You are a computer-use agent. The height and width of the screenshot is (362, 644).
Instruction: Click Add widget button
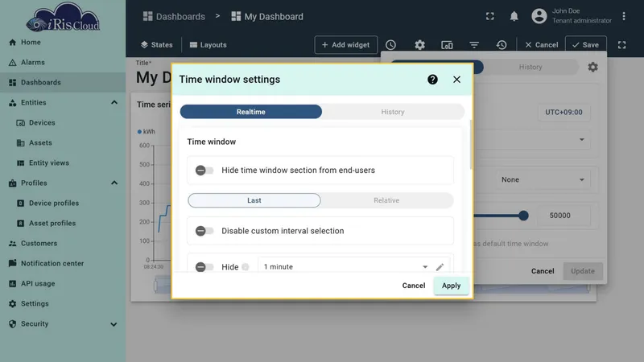346,45
